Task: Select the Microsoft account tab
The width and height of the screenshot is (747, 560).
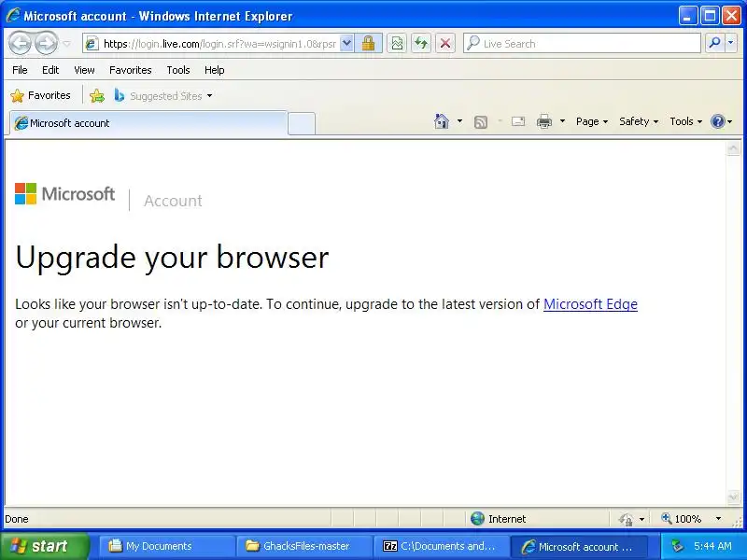Action: 148,123
